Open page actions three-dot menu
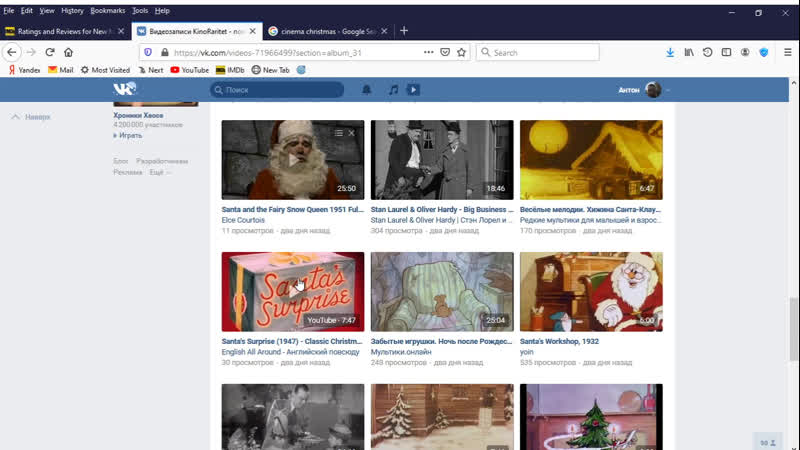Screen dimensions: 800x450 pos(428,52)
